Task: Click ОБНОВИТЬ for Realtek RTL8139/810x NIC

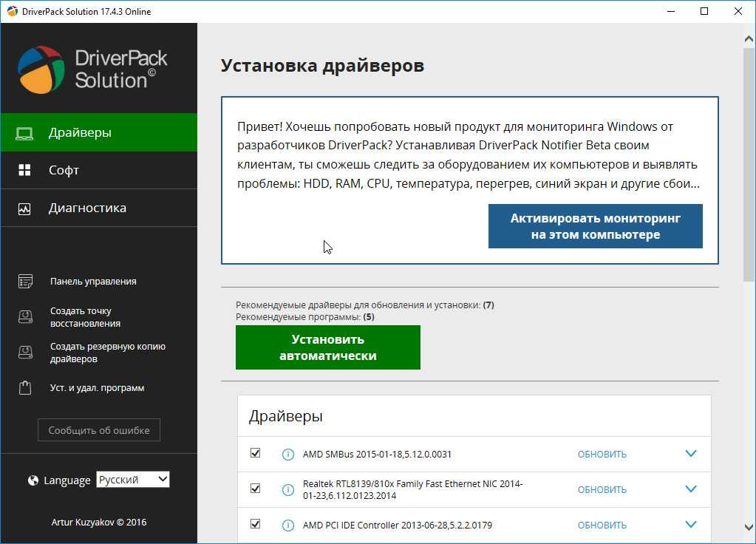Action: click(x=602, y=490)
